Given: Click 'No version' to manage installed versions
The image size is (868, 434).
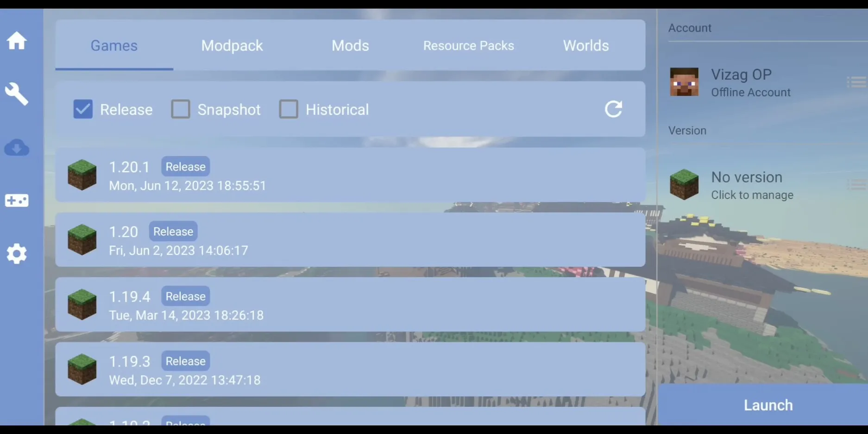Looking at the screenshot, I should click(x=747, y=177).
